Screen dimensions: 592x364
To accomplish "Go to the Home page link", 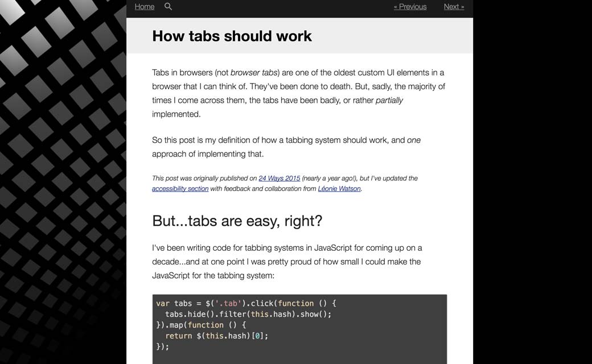I will 145,7.
